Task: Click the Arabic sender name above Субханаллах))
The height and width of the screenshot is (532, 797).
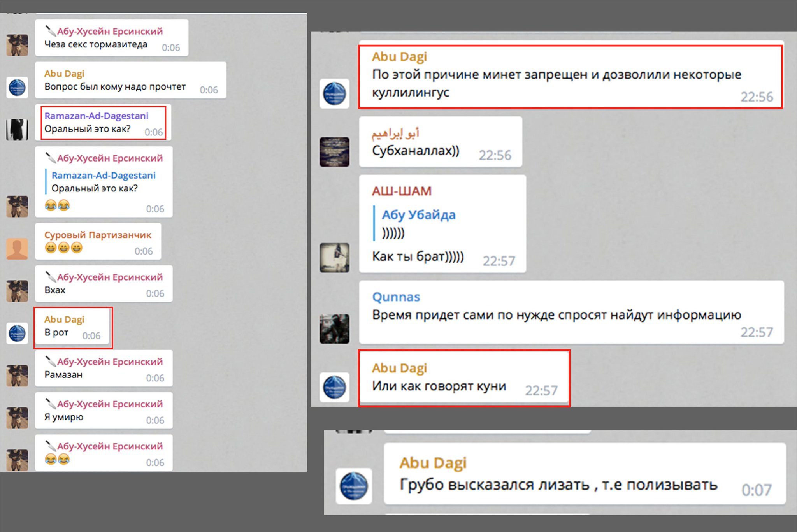Action: click(x=395, y=133)
